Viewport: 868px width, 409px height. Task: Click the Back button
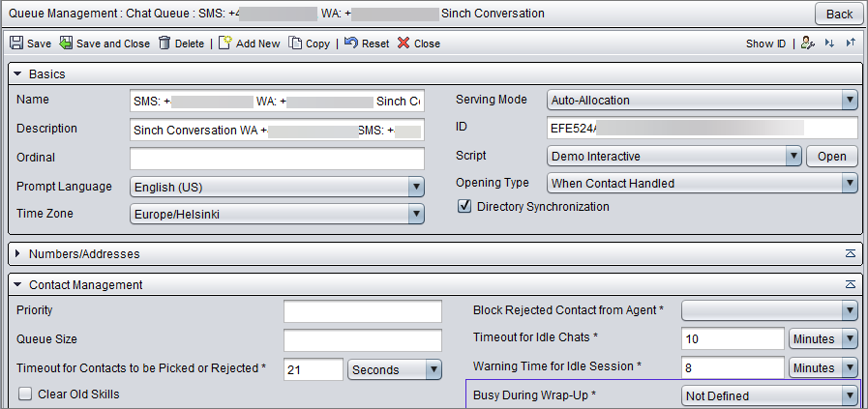point(839,14)
